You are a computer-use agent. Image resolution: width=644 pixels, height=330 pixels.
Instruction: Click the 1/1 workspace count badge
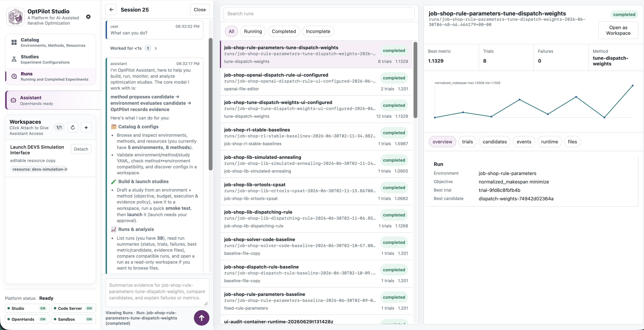(x=59, y=127)
